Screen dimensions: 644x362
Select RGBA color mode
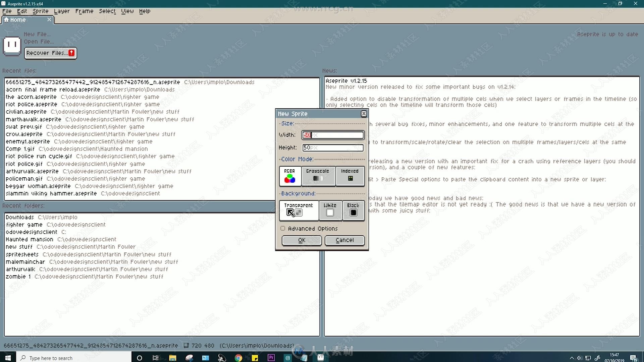[x=290, y=176]
